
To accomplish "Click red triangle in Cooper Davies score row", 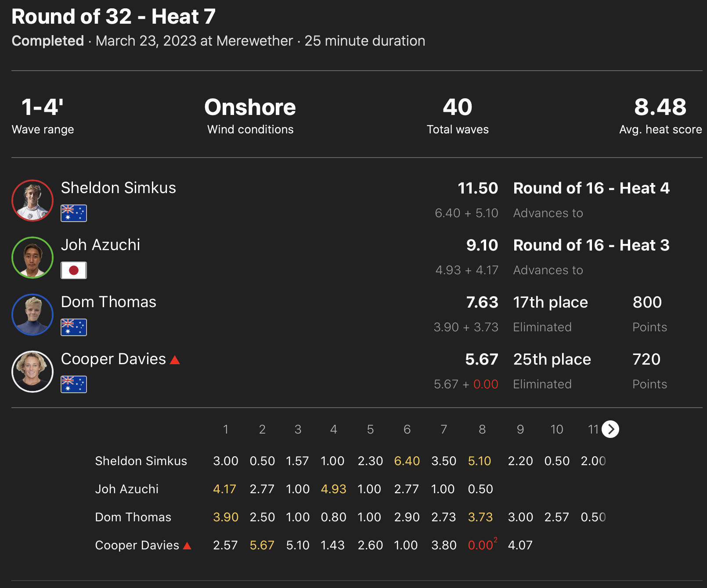I will click(x=187, y=546).
